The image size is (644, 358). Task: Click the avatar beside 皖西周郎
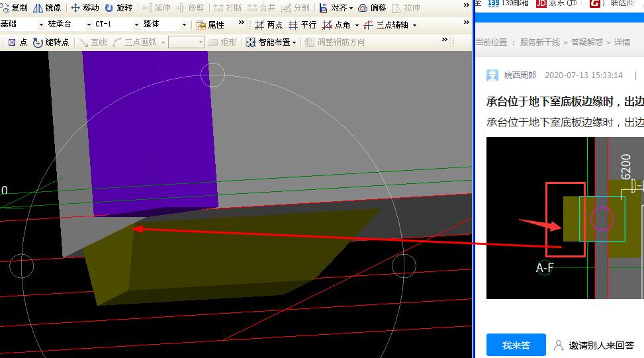pyautogui.click(x=492, y=75)
